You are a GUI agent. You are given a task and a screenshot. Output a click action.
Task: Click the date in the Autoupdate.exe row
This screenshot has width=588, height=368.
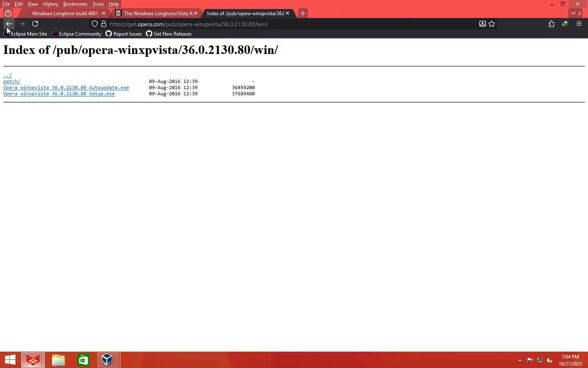[173, 88]
